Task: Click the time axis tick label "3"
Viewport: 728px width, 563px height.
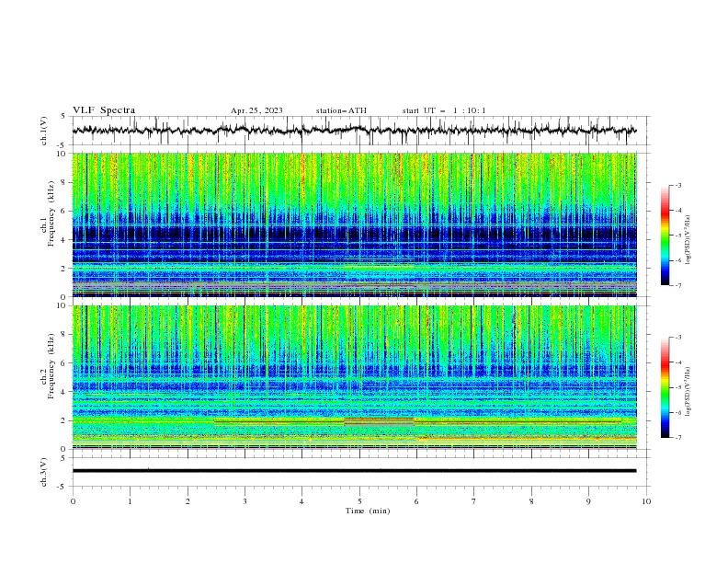Action: (x=245, y=501)
